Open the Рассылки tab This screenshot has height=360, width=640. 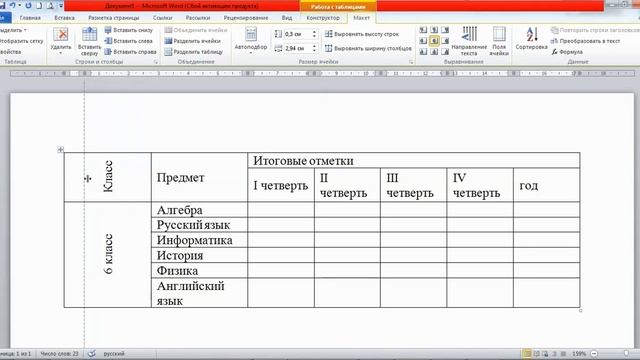[198, 18]
